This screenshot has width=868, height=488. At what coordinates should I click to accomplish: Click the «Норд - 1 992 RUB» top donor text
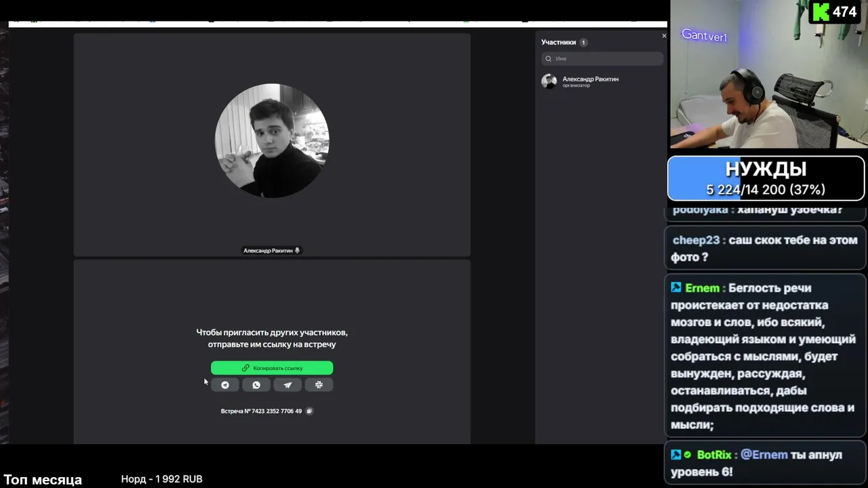point(161,479)
